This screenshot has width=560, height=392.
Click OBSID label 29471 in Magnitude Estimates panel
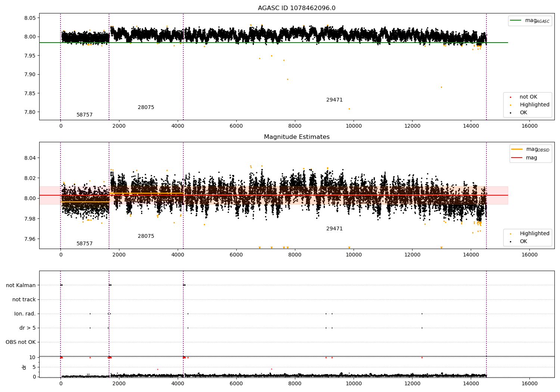pyautogui.click(x=335, y=229)
